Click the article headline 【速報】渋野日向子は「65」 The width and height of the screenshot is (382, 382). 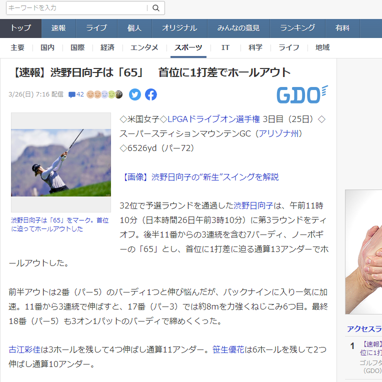151,73
